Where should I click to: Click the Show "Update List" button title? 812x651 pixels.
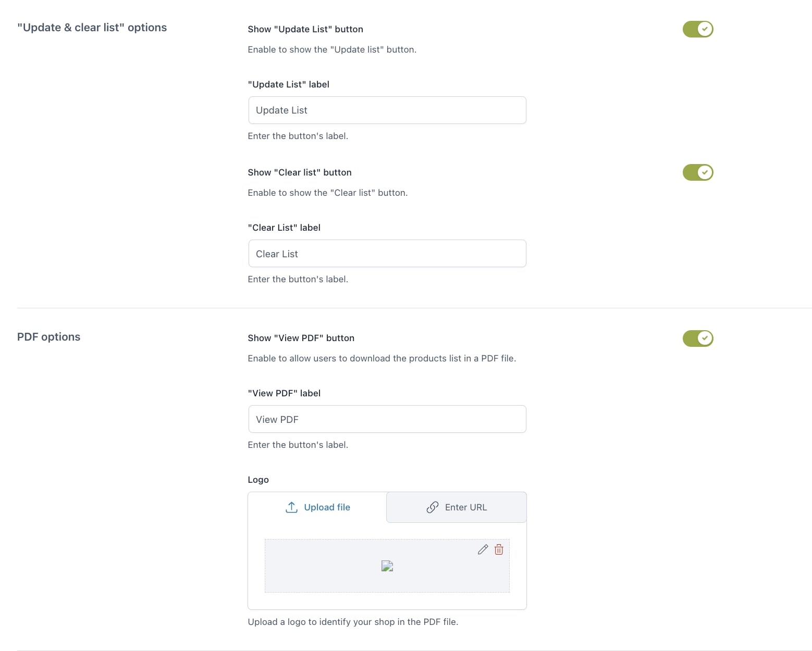click(305, 29)
